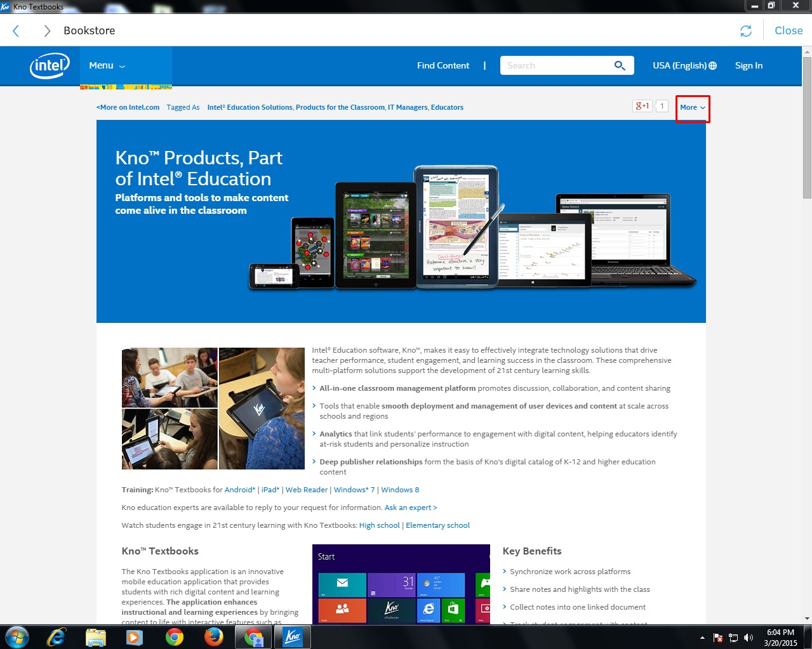This screenshot has width=812, height=649.
Task: Open Intel Education Solutions tag
Action: [250, 107]
